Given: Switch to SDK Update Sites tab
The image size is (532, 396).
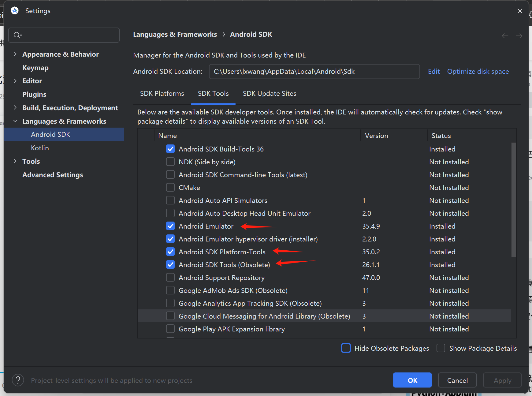Looking at the screenshot, I should [x=270, y=93].
